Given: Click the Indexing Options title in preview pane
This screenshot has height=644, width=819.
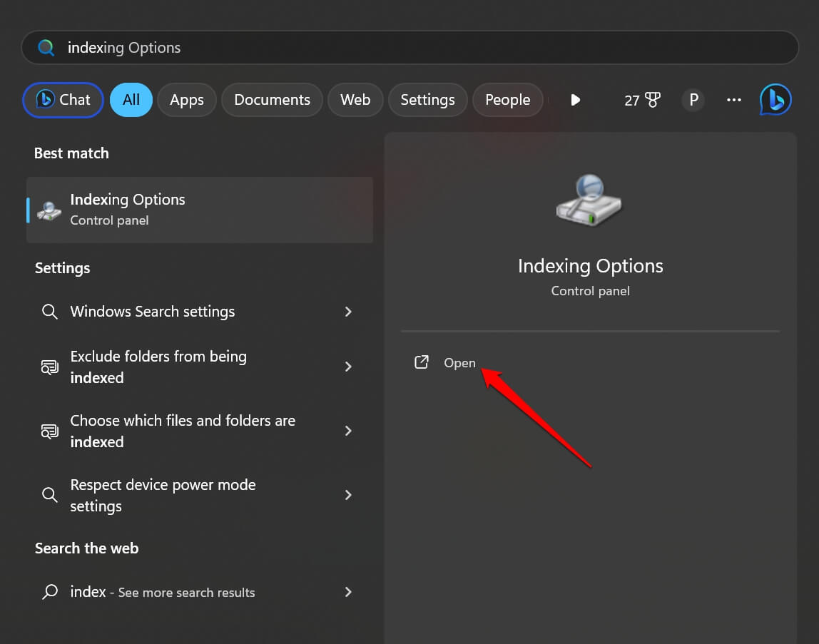Looking at the screenshot, I should (x=590, y=267).
